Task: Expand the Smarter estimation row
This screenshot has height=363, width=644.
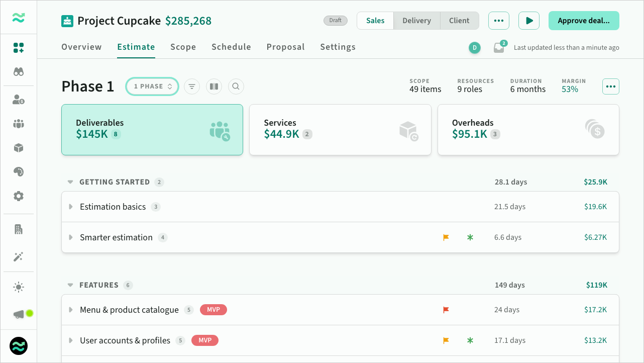Action: [71, 237]
